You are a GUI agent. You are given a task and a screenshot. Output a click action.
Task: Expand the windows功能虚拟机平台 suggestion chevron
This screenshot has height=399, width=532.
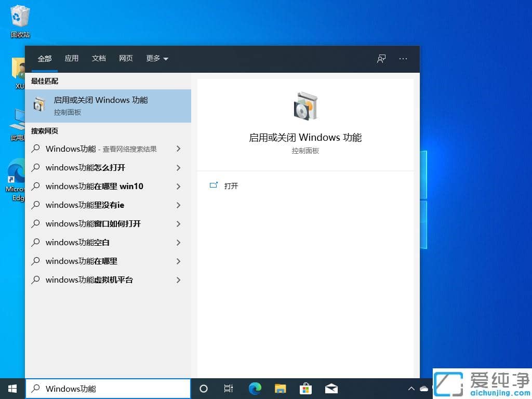[179, 280]
